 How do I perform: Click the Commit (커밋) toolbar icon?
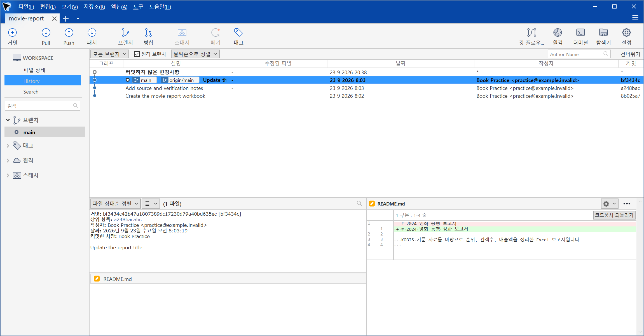(12, 33)
